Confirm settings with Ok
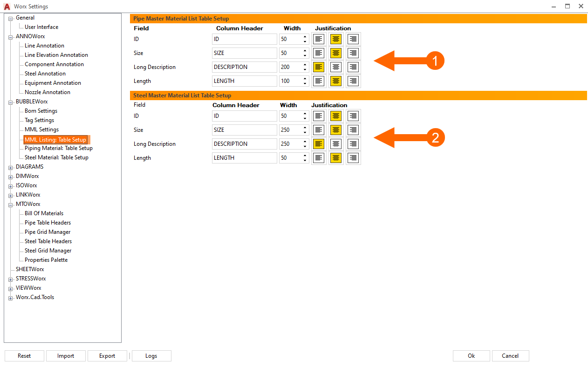Screen dimensions: 588x368 click(x=472, y=356)
